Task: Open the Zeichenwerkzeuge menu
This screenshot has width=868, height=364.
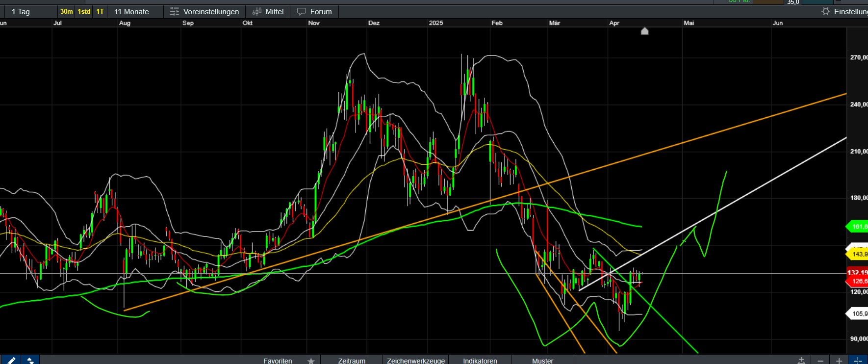Action: (415, 361)
